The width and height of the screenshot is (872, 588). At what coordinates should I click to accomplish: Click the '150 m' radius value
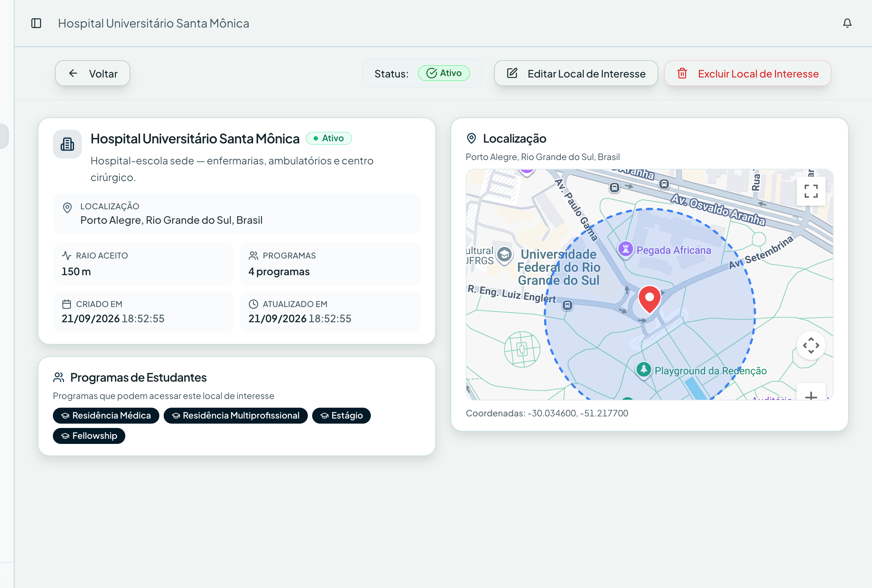click(x=76, y=272)
